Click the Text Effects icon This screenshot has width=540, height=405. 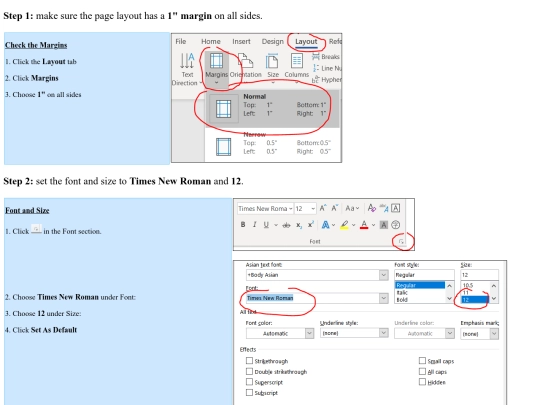(325, 225)
